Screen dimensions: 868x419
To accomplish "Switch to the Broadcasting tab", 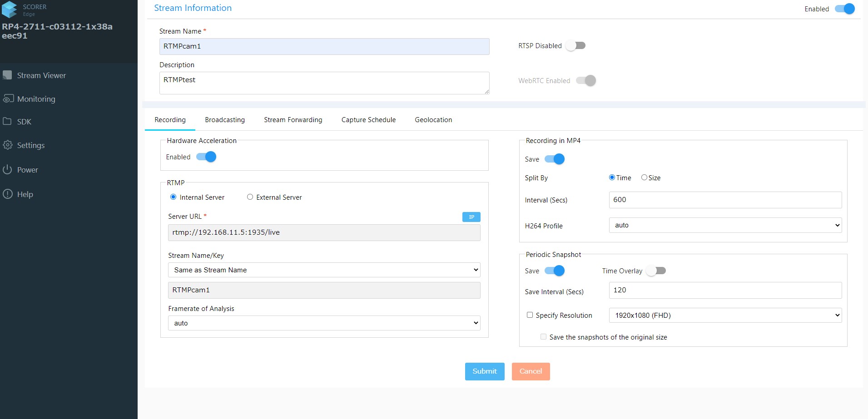I will (224, 120).
